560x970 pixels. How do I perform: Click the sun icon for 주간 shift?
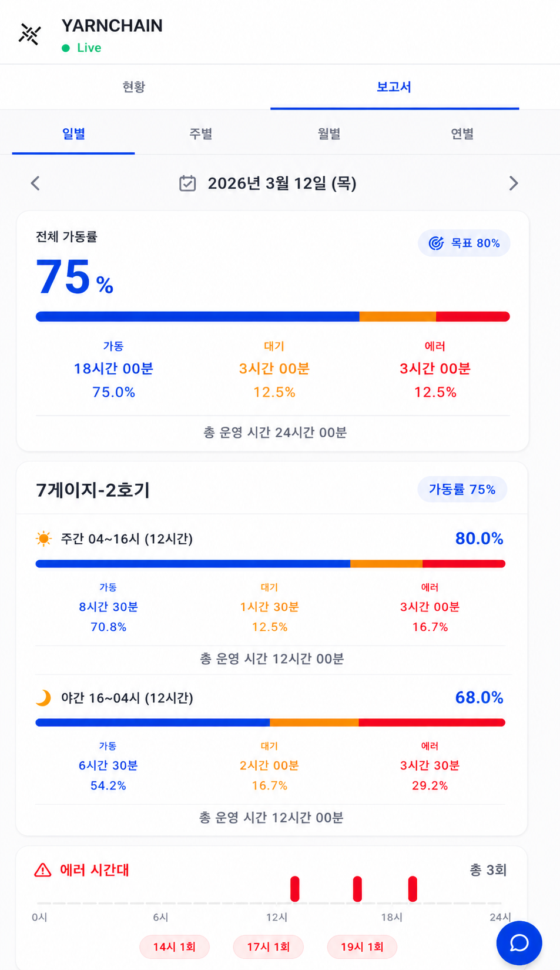(43, 538)
